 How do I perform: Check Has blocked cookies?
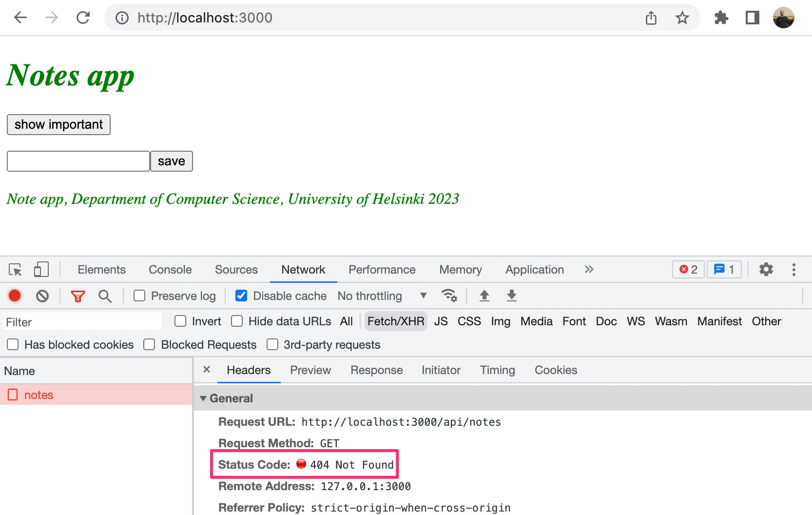[13, 345]
